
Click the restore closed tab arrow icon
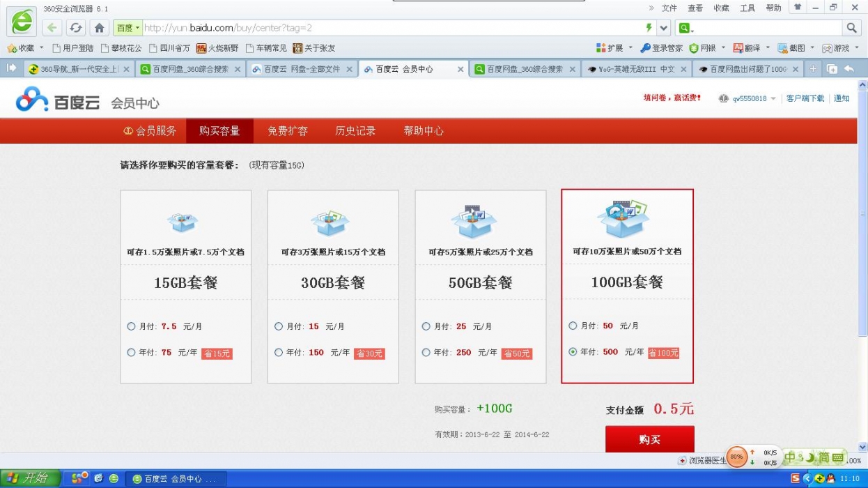(x=848, y=69)
